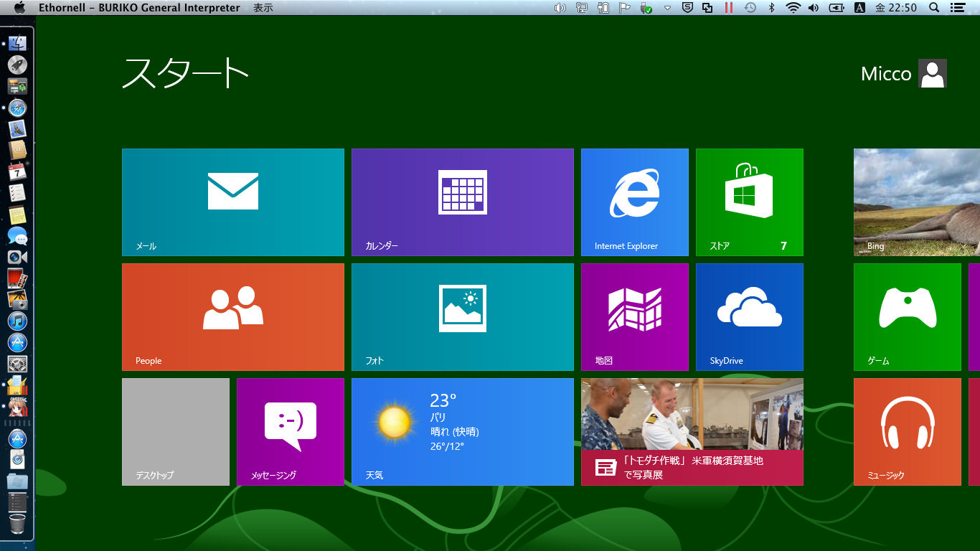Open the 天気 weather tile showing 23°
The width and height of the screenshot is (980, 551).
click(x=463, y=432)
